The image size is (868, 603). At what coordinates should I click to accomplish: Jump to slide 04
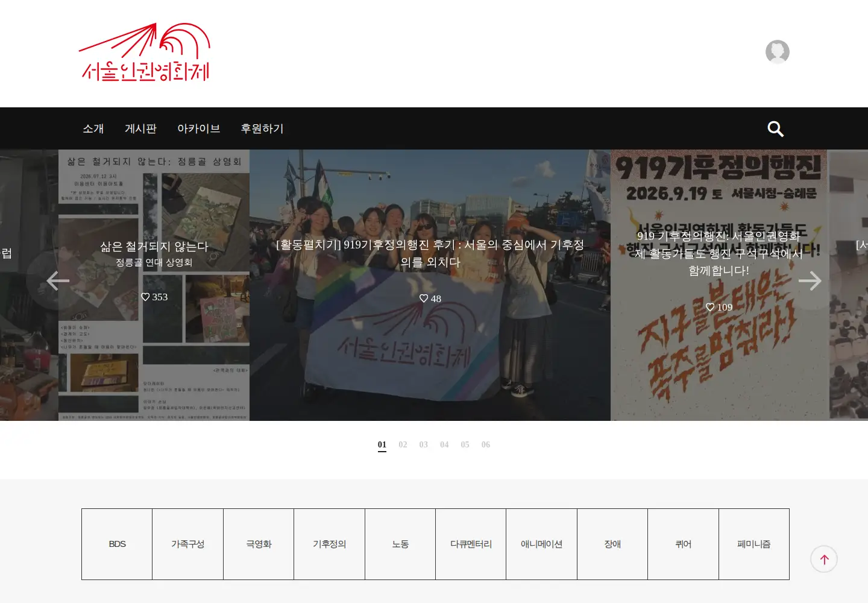point(444,445)
